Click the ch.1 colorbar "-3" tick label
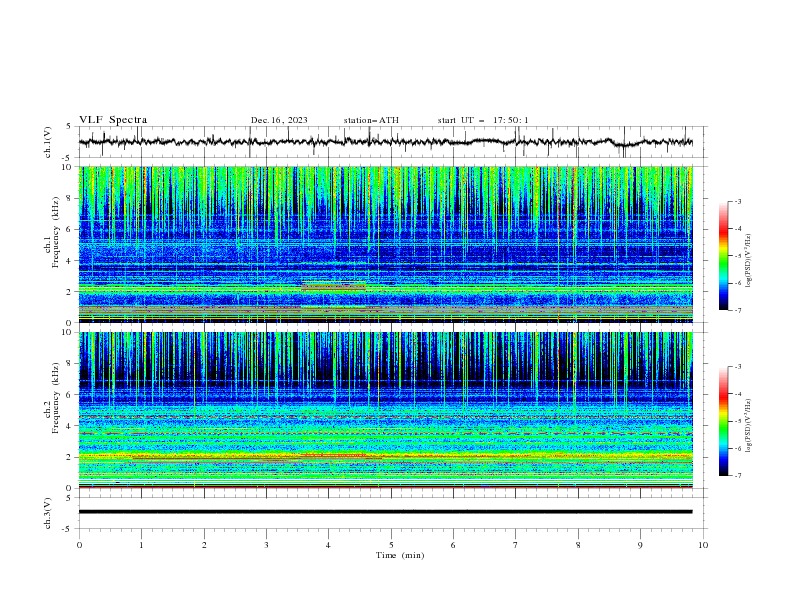 [738, 201]
